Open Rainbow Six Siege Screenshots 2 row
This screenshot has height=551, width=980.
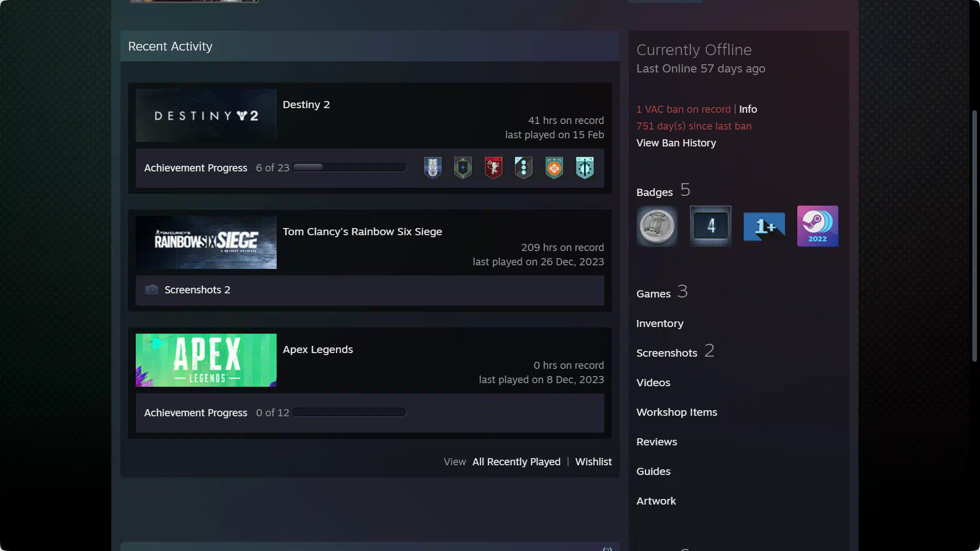click(370, 290)
